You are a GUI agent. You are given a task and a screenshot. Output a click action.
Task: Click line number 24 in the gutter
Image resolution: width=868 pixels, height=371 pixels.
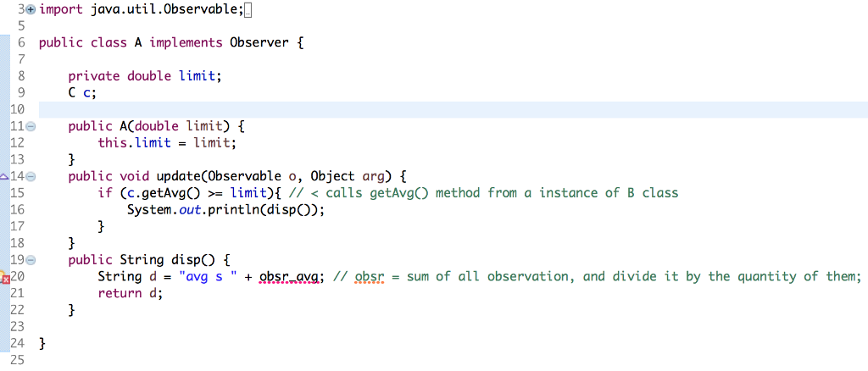coord(18,343)
